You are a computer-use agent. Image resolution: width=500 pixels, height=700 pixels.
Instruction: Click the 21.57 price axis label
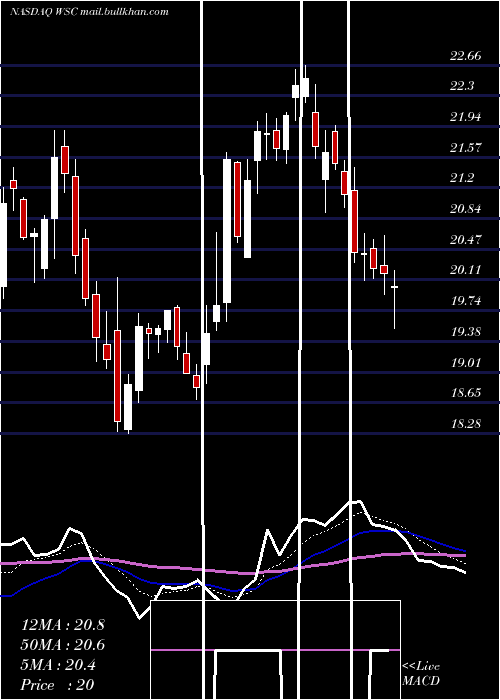[x=466, y=148]
